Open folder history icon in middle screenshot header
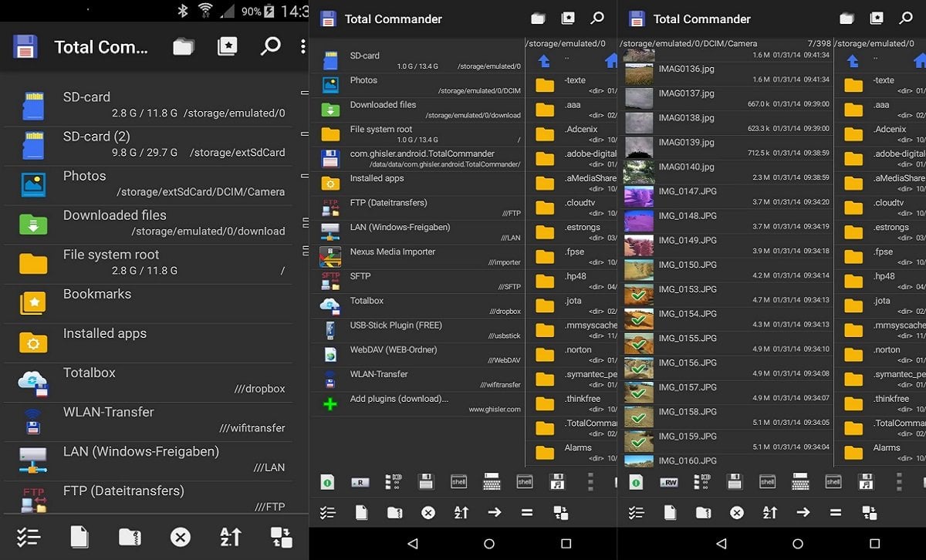The height and width of the screenshot is (560, 926). pyautogui.click(x=538, y=19)
